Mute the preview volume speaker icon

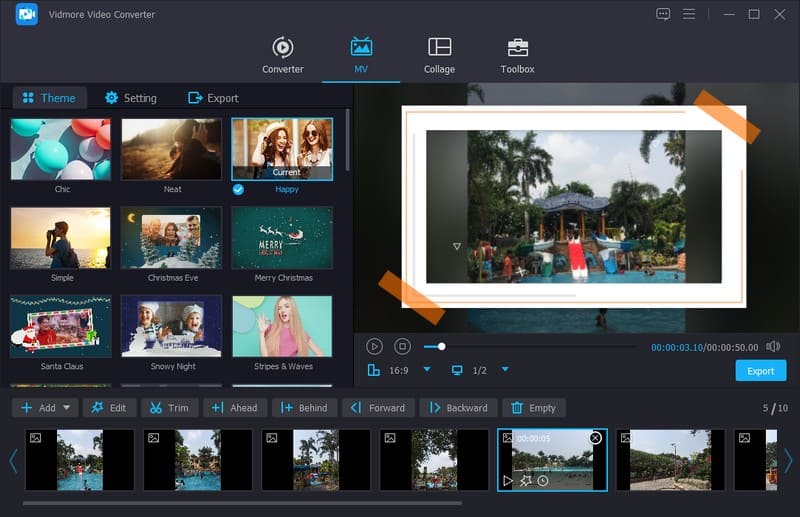point(773,347)
